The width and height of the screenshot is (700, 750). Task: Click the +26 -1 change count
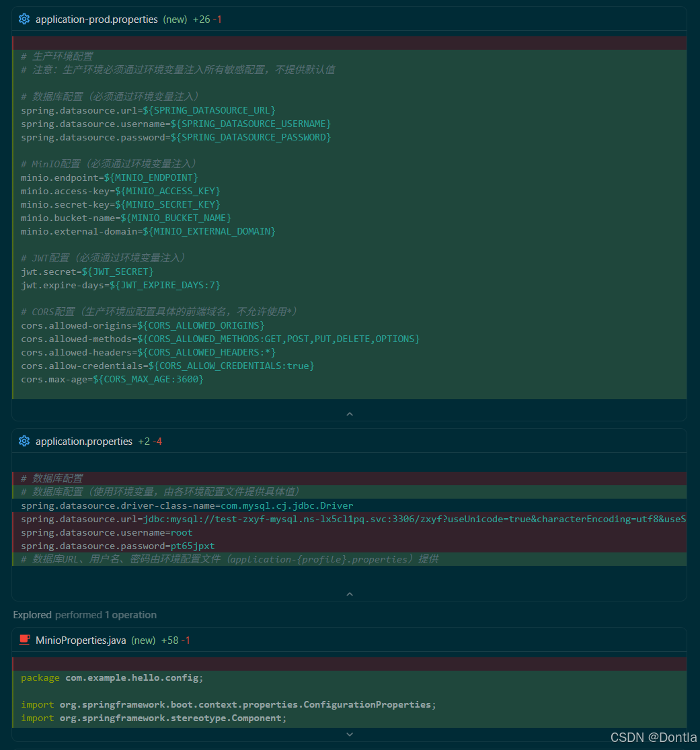click(x=207, y=19)
